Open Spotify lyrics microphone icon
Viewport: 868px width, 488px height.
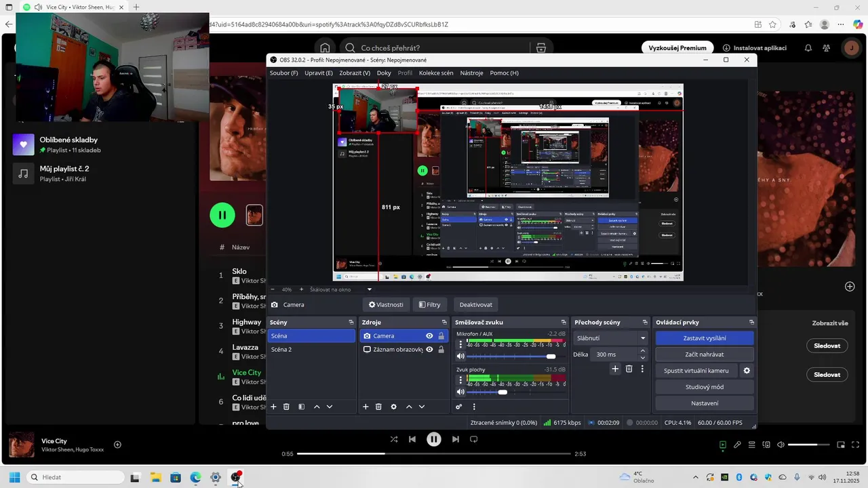click(x=737, y=445)
